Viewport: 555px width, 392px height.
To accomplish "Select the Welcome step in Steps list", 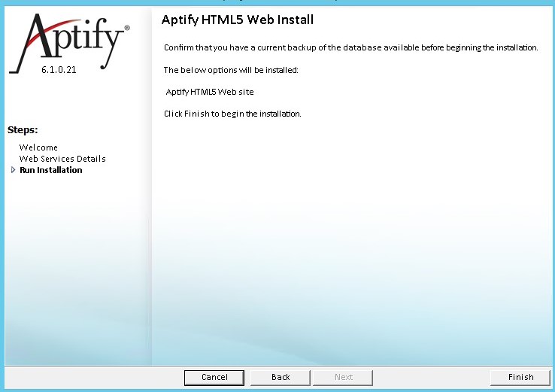I will click(38, 147).
